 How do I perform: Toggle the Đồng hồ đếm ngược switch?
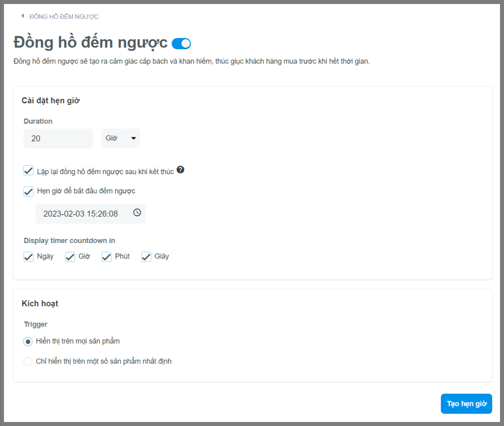pos(181,44)
